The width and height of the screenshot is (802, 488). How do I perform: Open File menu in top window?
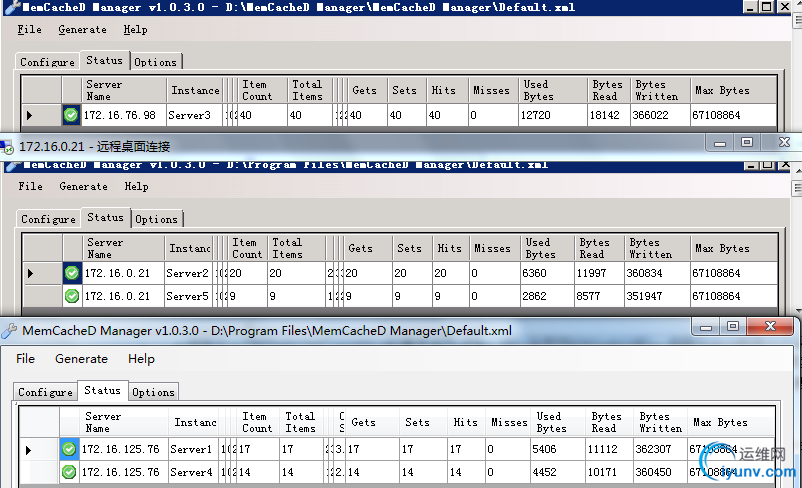30,30
